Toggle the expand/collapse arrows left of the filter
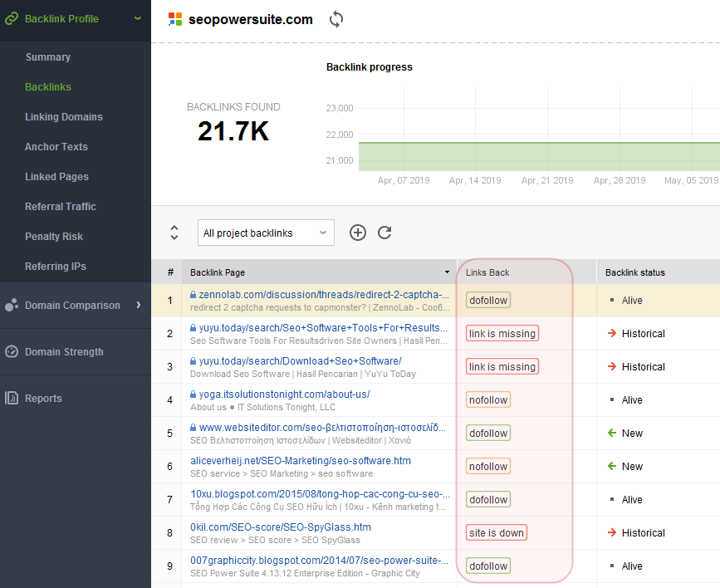This screenshot has width=720, height=588. pos(174,233)
